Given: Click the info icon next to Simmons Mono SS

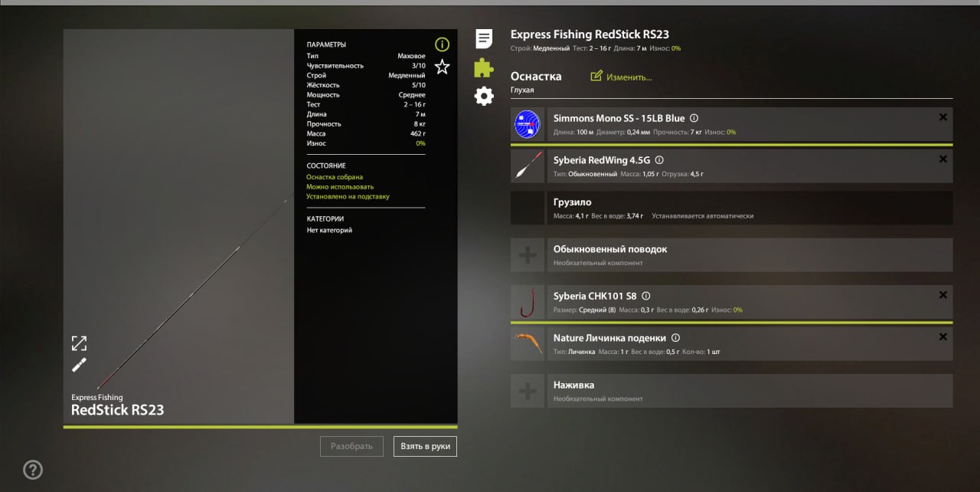Looking at the screenshot, I should coord(694,118).
